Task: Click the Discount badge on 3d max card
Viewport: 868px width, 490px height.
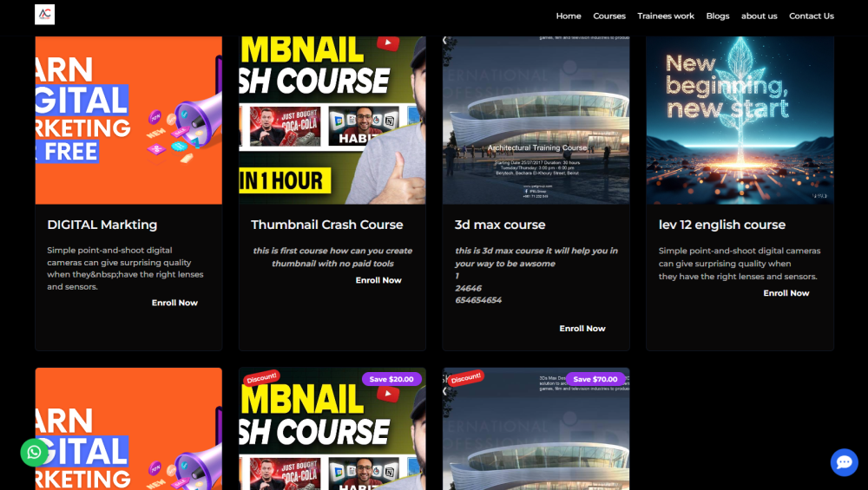Action: click(465, 378)
